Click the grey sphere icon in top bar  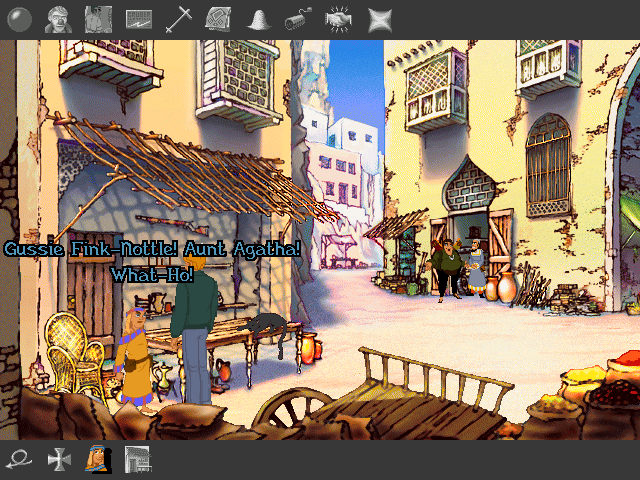(18, 19)
